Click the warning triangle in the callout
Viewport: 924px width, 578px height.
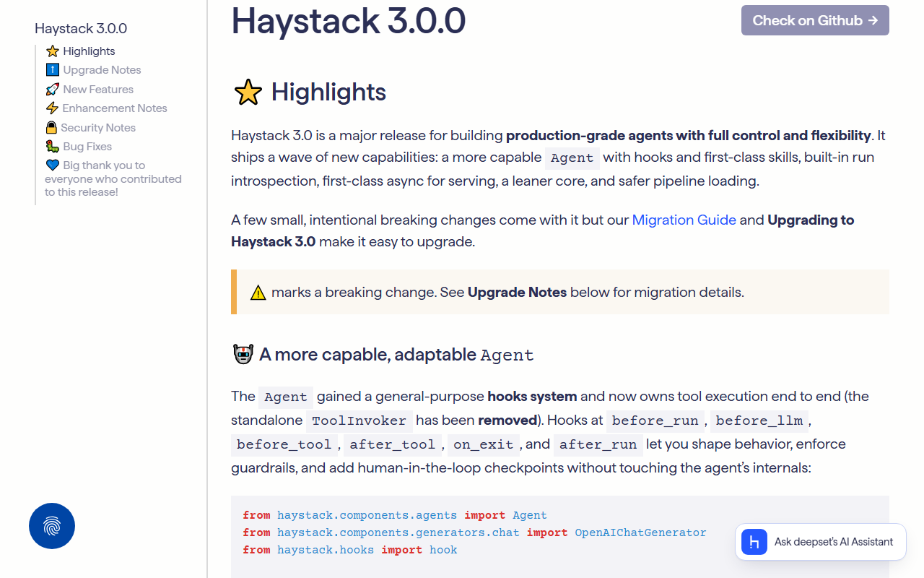[x=258, y=293]
